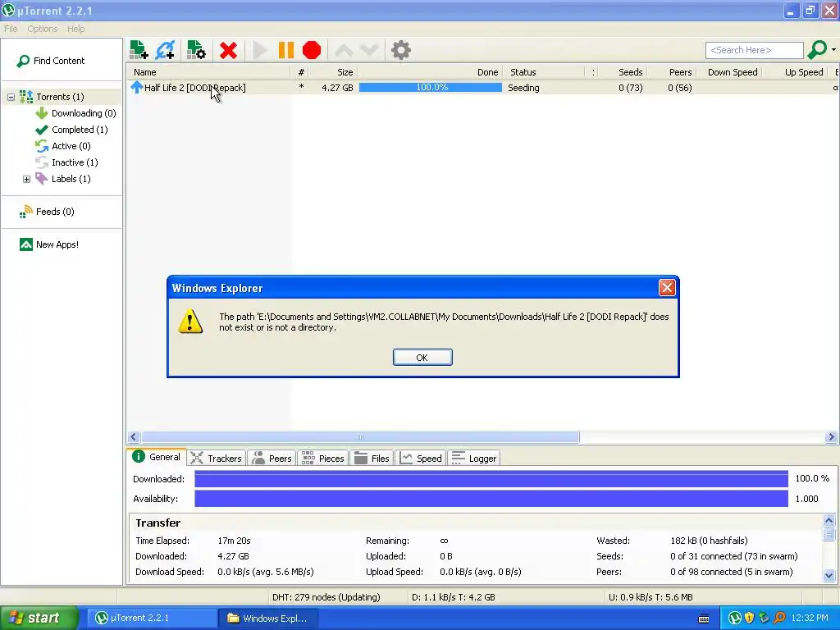Open Preferences with the gear icon
Image resolution: width=840 pixels, height=630 pixels.
(400, 50)
